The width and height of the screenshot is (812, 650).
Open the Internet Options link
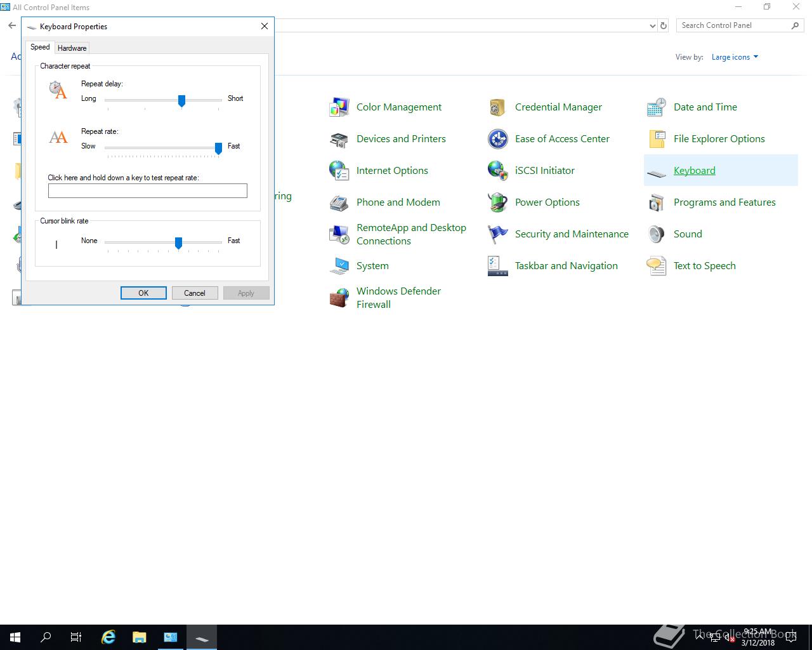pos(392,171)
